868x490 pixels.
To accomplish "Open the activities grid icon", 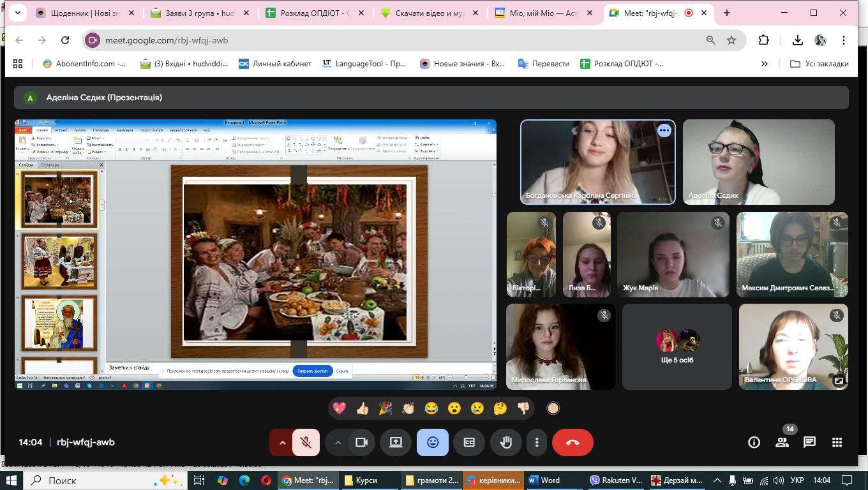I will [837, 442].
